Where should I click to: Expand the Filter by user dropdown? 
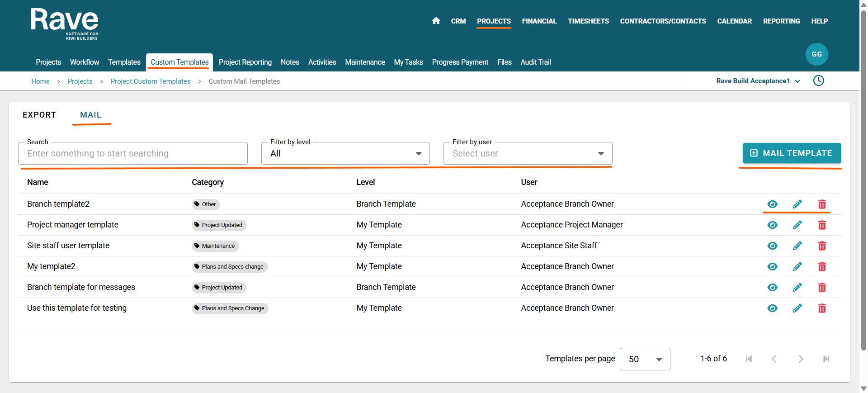tap(528, 154)
